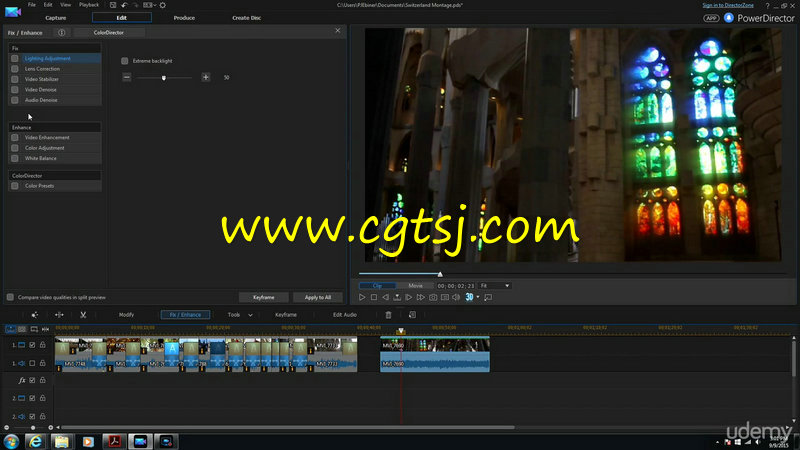This screenshot has height=450, width=800.
Task: Toggle compare video qualities in split preview
Action: pos(10,297)
